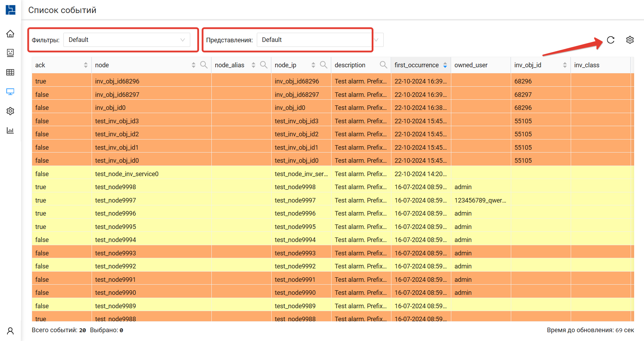
Task: Expand the Представления dropdown
Action: pyautogui.click(x=320, y=40)
